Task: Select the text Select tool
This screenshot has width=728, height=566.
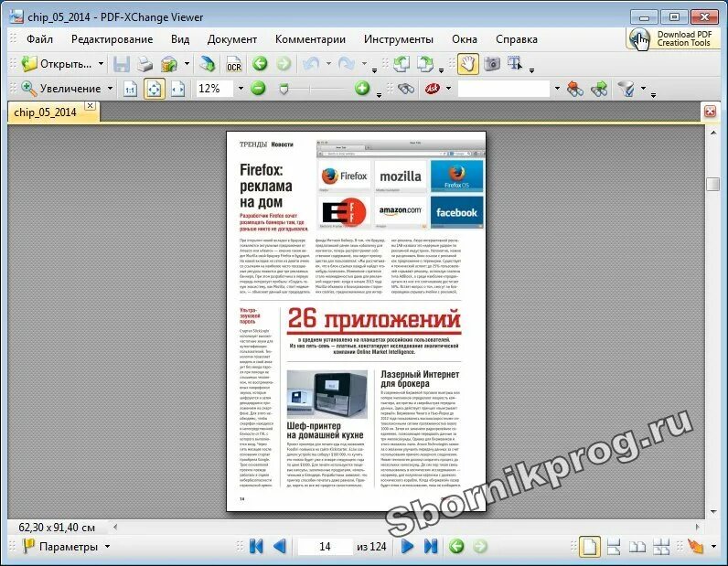Action: point(515,64)
